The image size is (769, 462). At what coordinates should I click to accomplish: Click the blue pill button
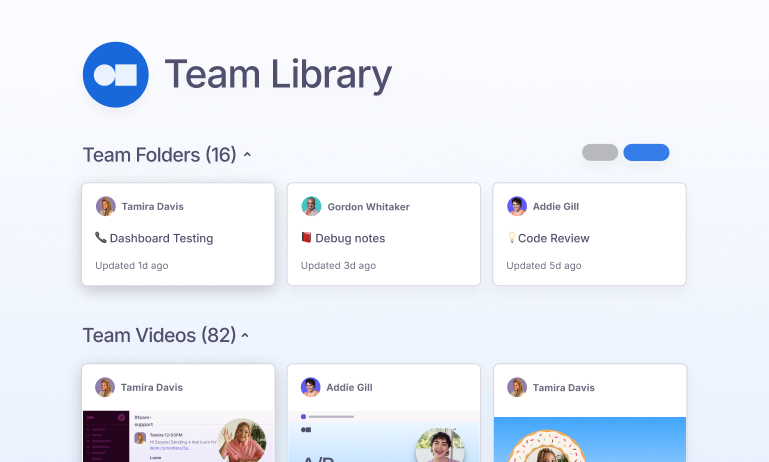tap(646, 153)
